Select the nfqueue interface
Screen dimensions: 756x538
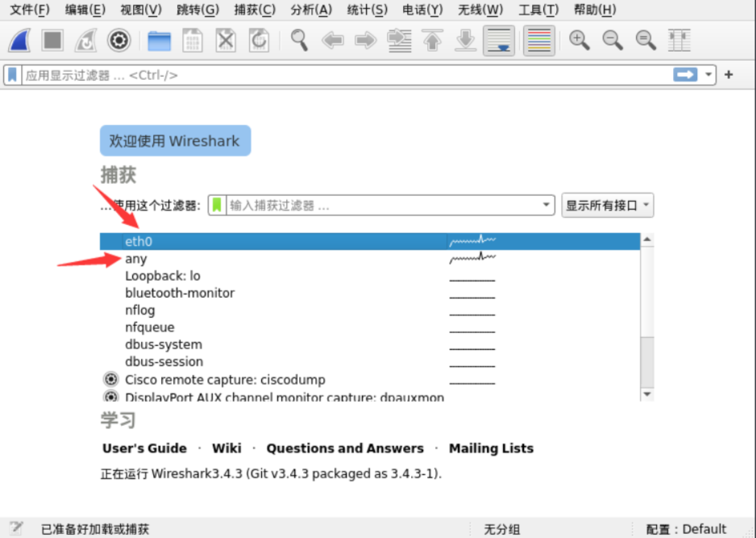(370, 327)
